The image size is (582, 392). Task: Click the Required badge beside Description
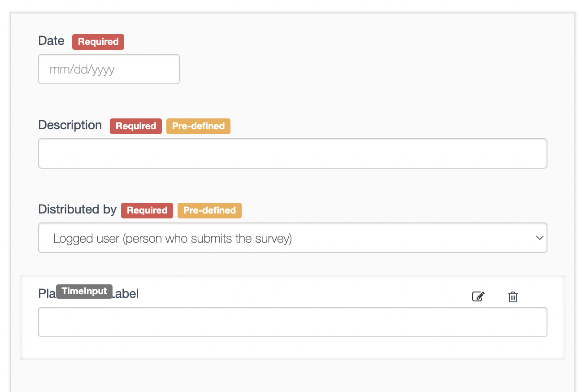(x=136, y=126)
